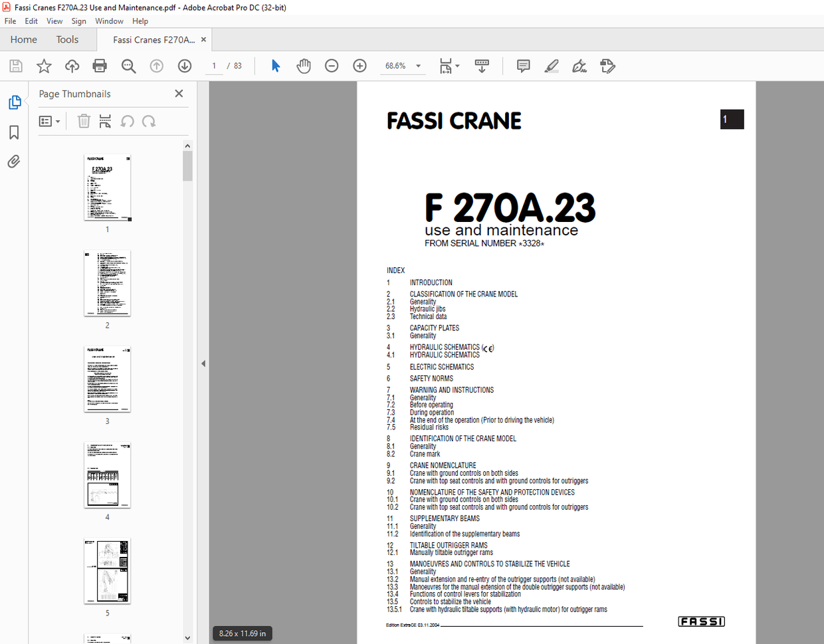Open the Bookmarks panel
The image size is (824, 644).
(x=14, y=132)
